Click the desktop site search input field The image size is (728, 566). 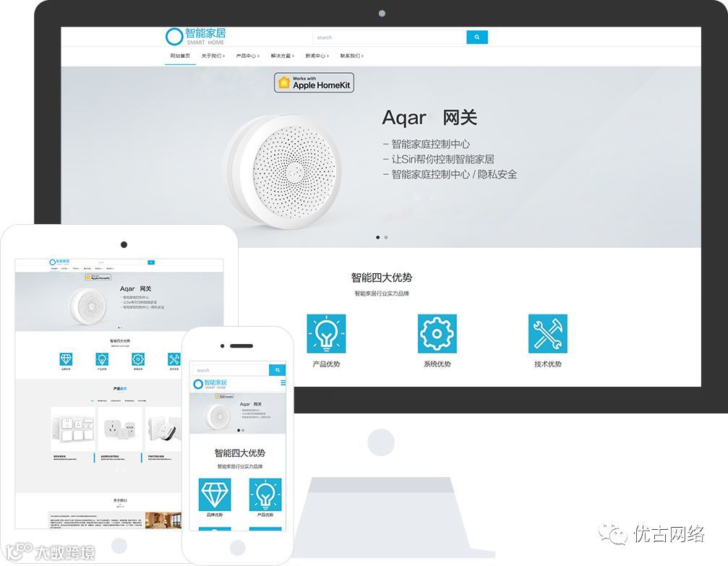390,37
